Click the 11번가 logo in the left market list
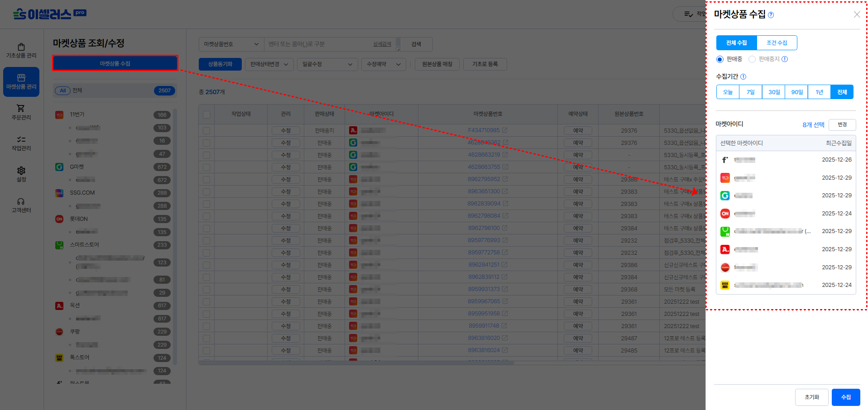 (x=59, y=115)
